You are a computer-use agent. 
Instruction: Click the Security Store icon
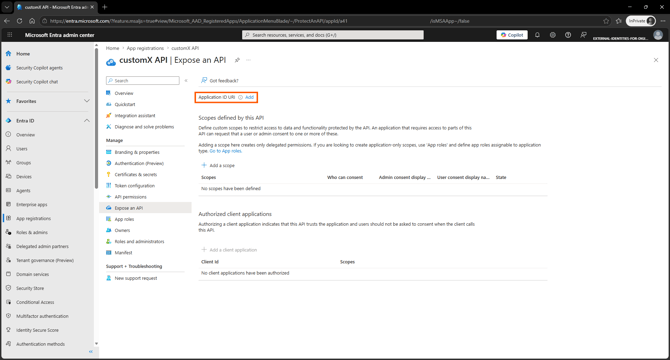coord(8,288)
